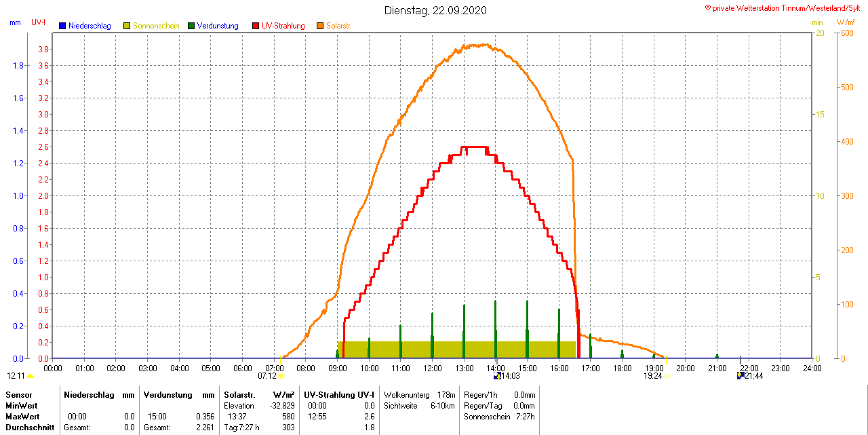Click the MinWert row label

(x=22, y=405)
